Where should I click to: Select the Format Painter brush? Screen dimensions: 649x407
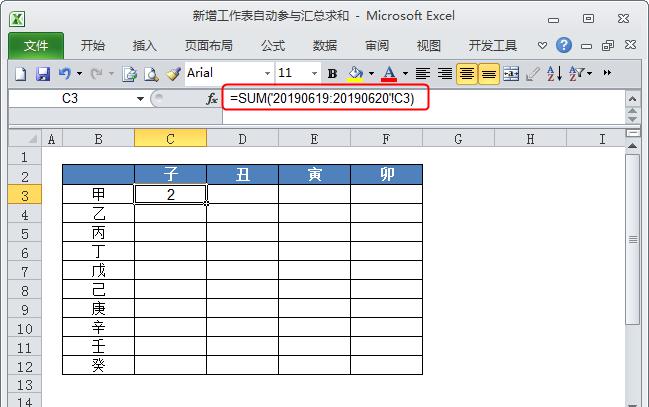pyautogui.click(x=173, y=74)
